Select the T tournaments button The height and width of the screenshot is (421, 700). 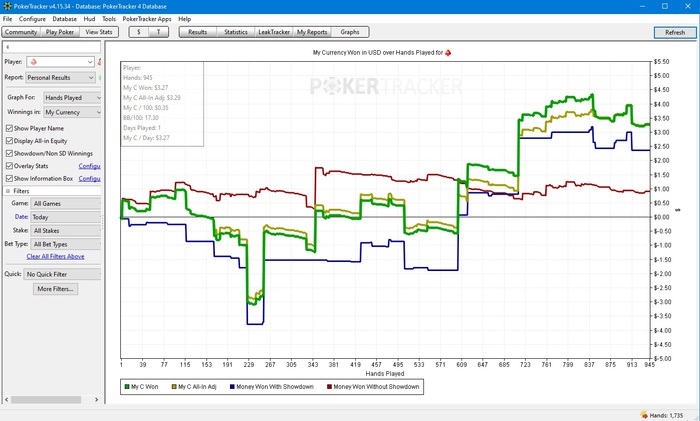coord(158,32)
